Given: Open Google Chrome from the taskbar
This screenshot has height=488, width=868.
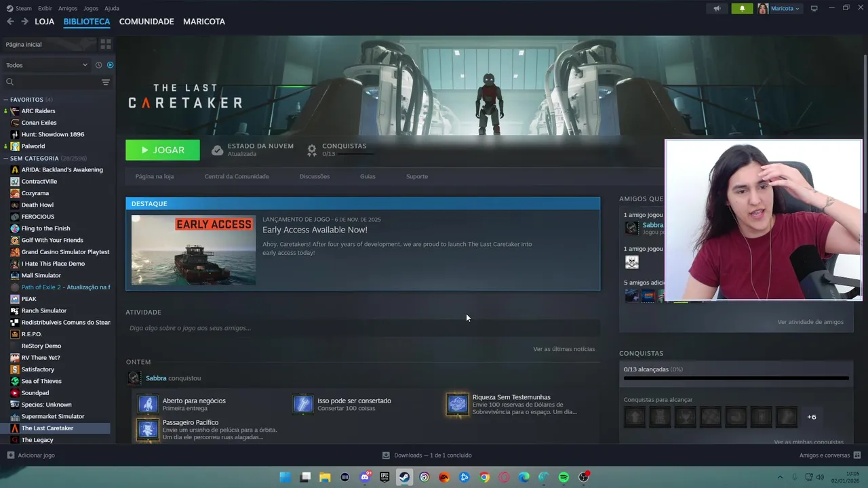Looking at the screenshot, I should [x=484, y=477].
